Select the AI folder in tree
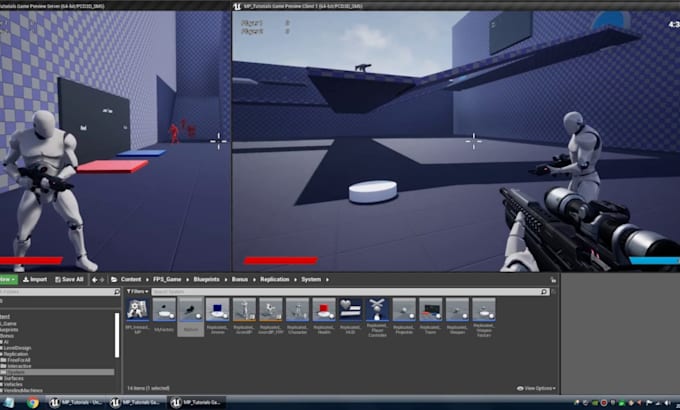 pos(6,342)
